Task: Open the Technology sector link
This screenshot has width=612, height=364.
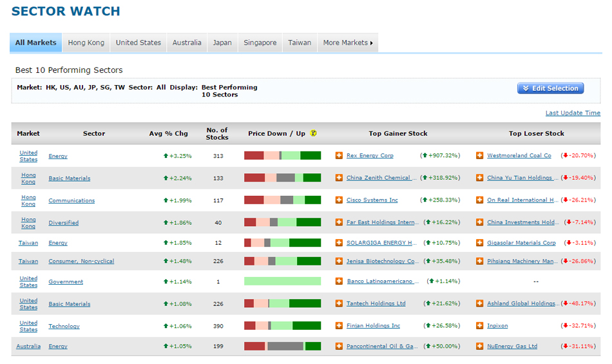Action: (64, 326)
